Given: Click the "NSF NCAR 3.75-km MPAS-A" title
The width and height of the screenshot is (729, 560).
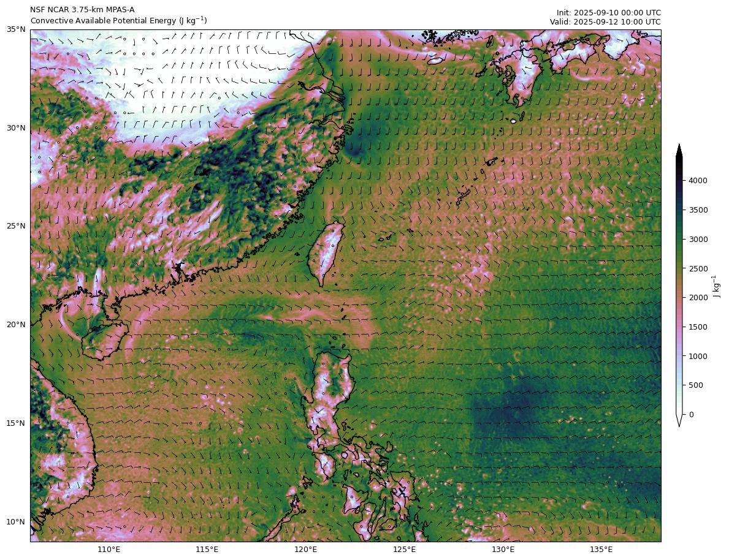Looking at the screenshot, I should coord(82,10).
